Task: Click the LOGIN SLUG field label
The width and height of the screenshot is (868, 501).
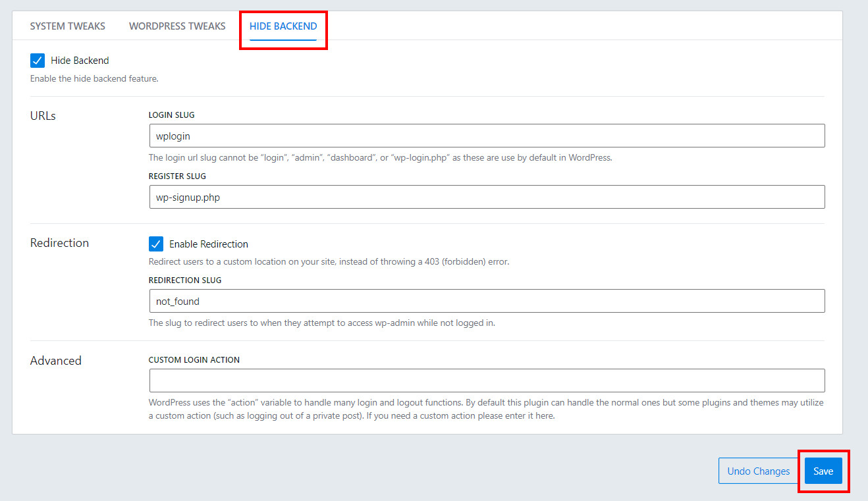Action: point(171,115)
